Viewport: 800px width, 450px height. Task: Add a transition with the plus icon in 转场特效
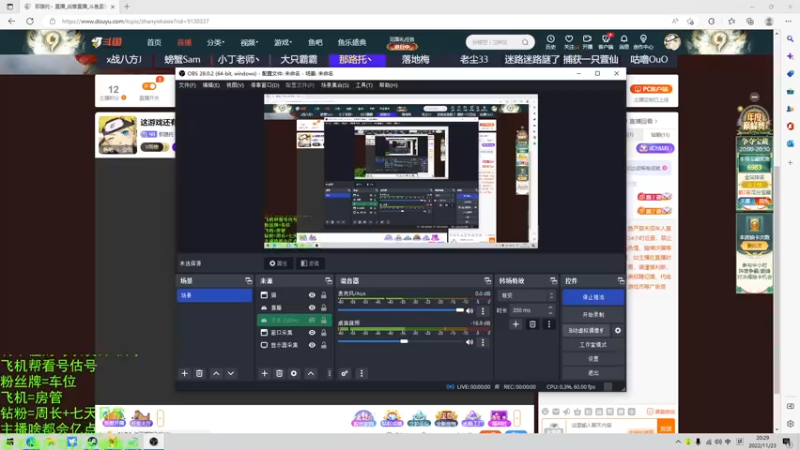point(516,324)
